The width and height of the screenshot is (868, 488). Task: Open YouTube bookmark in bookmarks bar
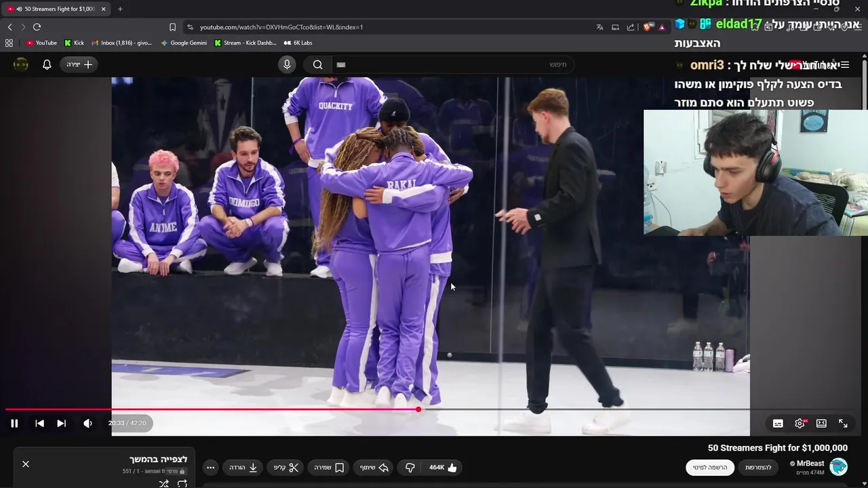pos(41,43)
